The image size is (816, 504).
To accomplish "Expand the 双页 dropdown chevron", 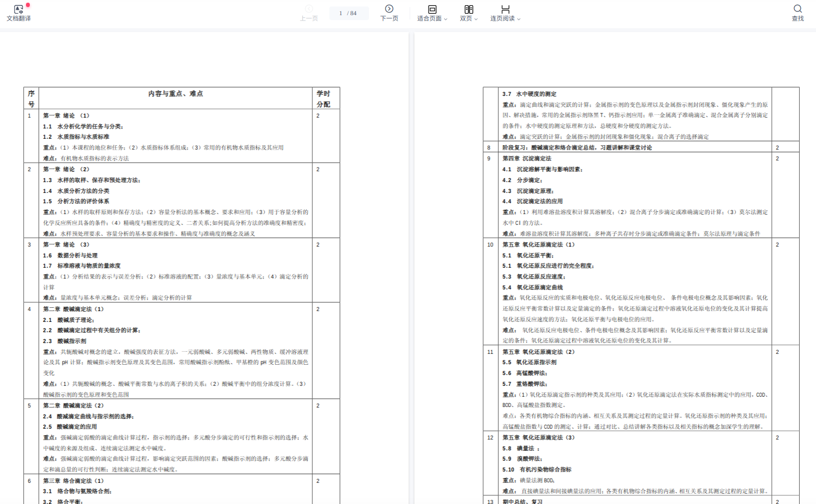I will click(x=476, y=19).
